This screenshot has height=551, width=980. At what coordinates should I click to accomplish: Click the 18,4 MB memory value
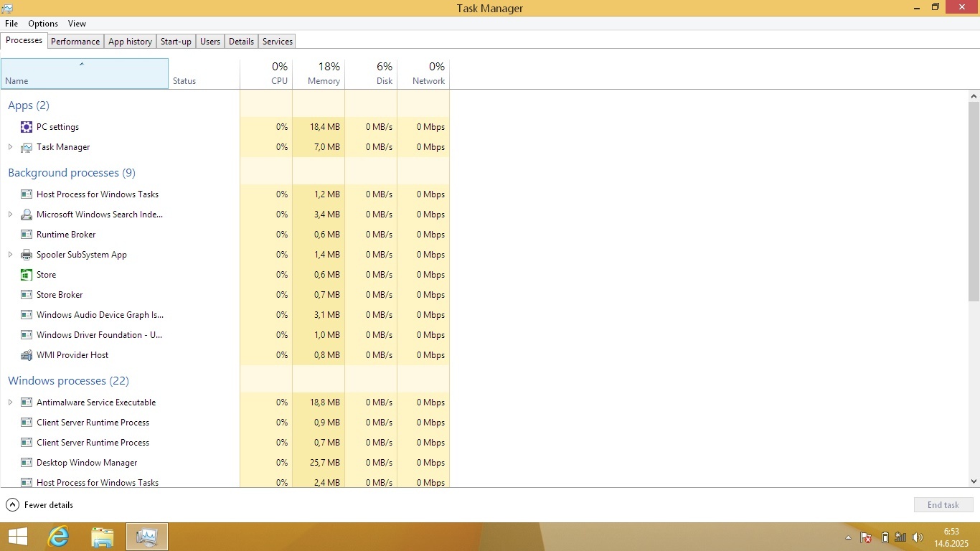325,127
